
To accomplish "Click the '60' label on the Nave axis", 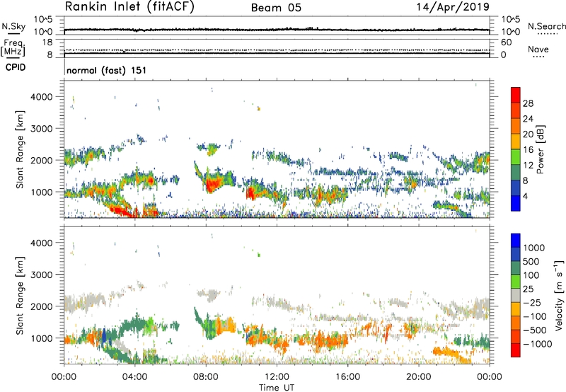I will pos(506,42).
